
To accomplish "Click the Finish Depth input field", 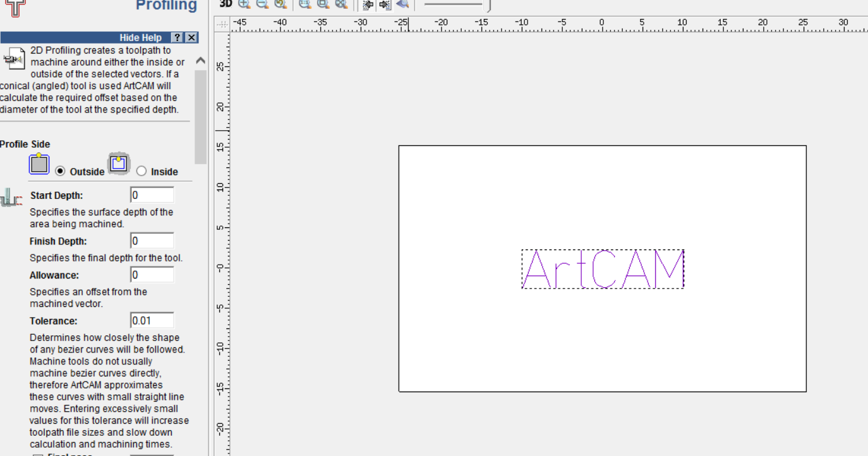I will pos(152,241).
